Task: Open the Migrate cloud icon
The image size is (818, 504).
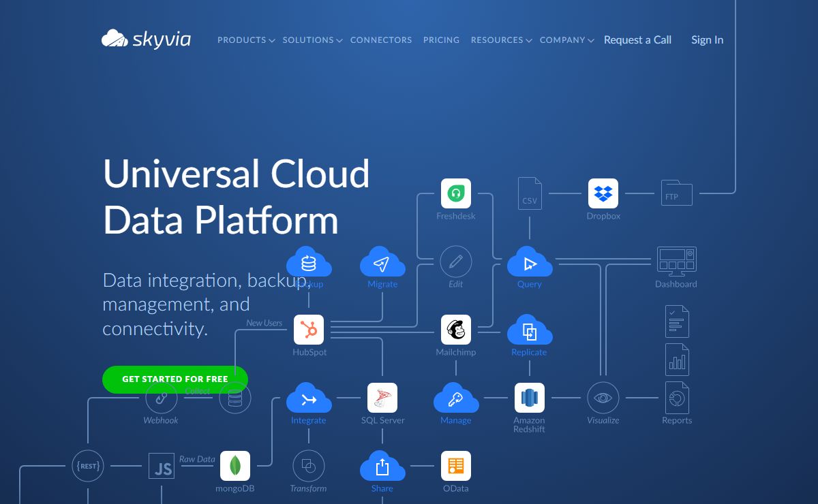Action: point(382,263)
